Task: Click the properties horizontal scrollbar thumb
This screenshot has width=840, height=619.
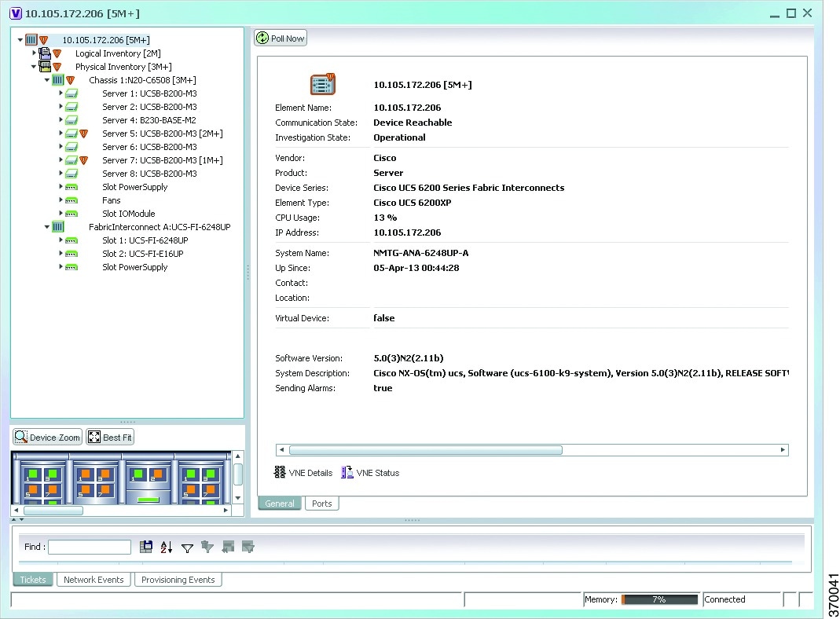Action: pos(425,450)
